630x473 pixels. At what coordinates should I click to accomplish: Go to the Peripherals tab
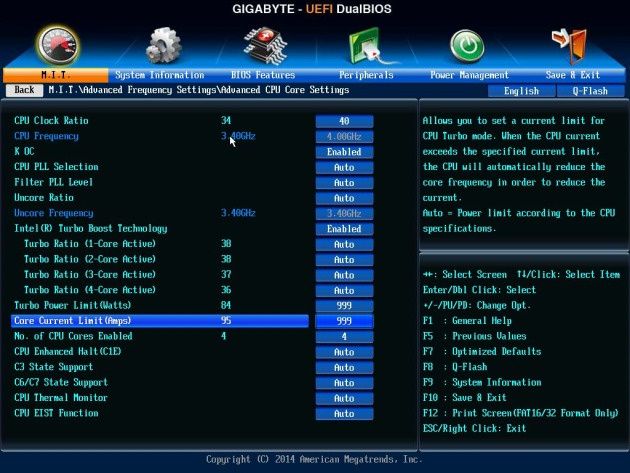pos(366,75)
